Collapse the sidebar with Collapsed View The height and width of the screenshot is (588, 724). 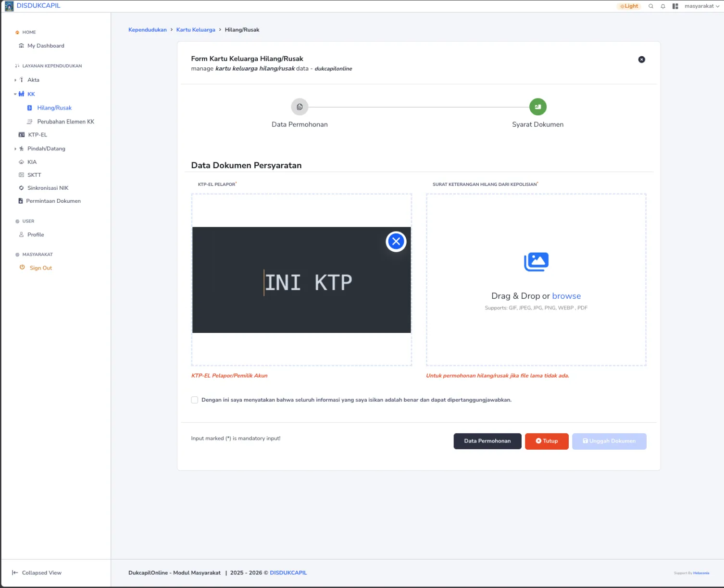37,573
